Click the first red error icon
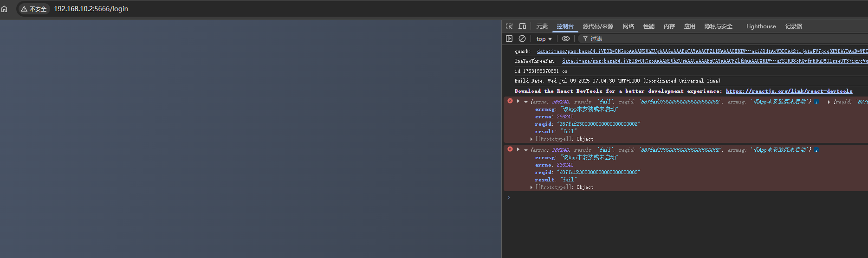The height and width of the screenshot is (258, 868). tap(510, 101)
